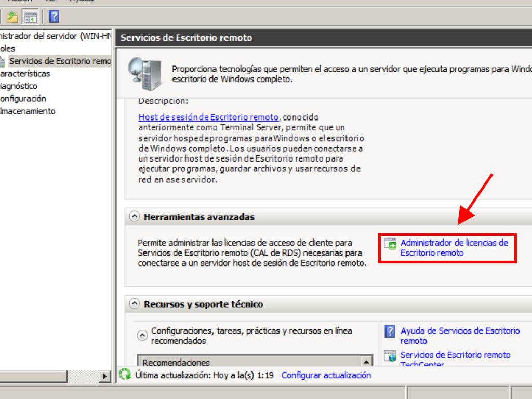Click the help icon beside Ayuda de Servicios
The height and width of the screenshot is (399, 532).
390,331
